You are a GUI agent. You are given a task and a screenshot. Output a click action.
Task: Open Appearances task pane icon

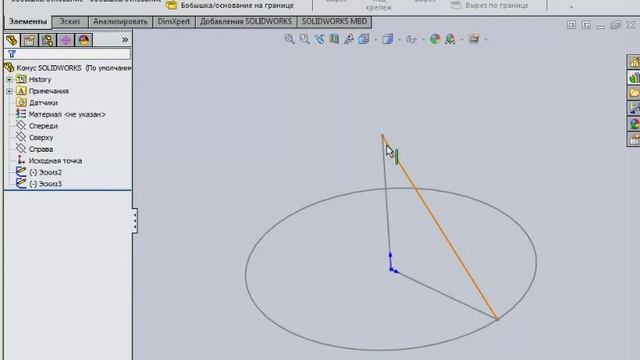tap(634, 124)
